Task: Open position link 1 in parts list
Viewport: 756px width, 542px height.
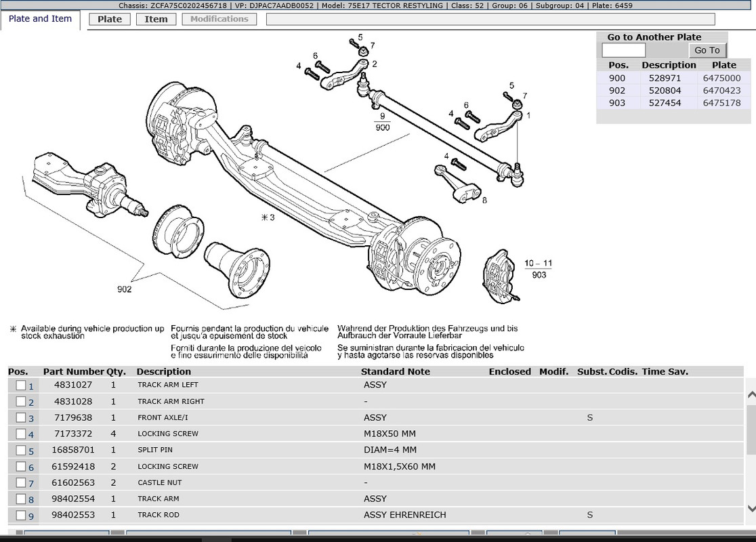Action: coord(31,387)
